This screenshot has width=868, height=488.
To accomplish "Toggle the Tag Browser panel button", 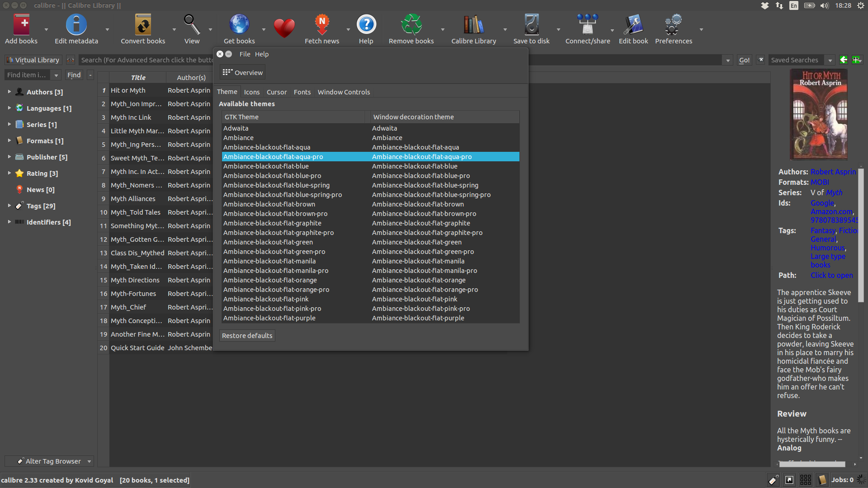I will tap(773, 480).
